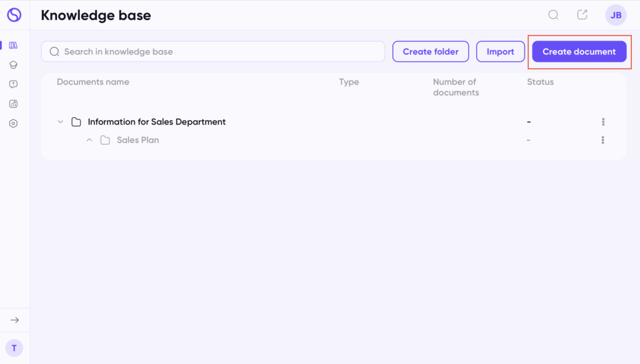Click the T workspace avatar
The image size is (640, 364).
click(x=14, y=348)
